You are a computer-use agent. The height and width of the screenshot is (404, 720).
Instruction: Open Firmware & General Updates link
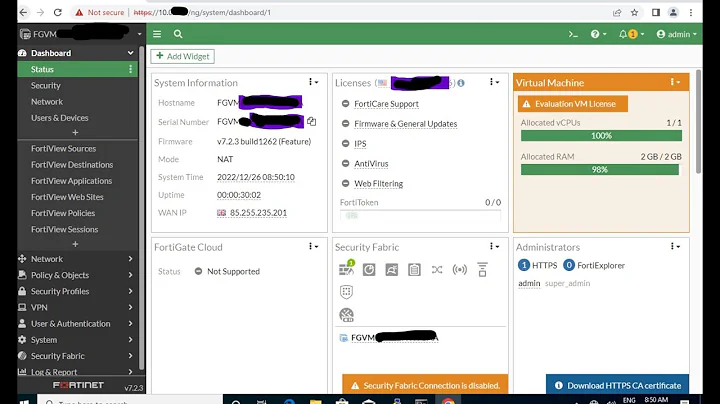[405, 124]
